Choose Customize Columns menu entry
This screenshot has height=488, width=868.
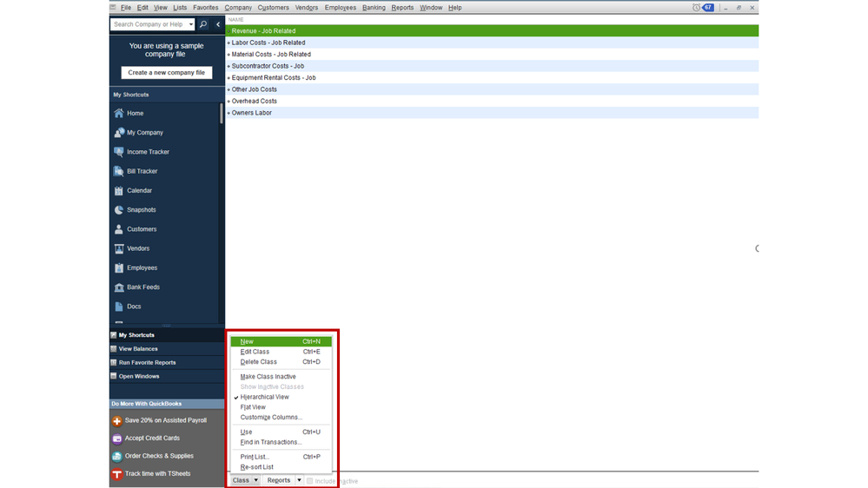pyautogui.click(x=282, y=417)
